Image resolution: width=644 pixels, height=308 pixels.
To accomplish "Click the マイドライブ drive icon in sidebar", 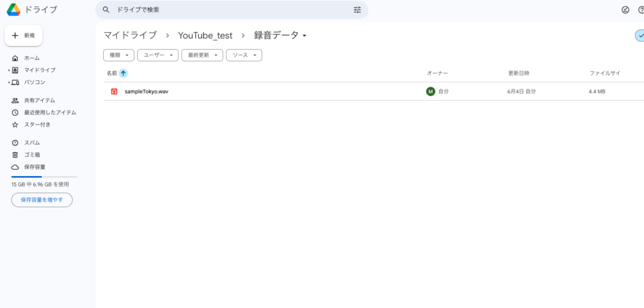I will [x=15, y=70].
